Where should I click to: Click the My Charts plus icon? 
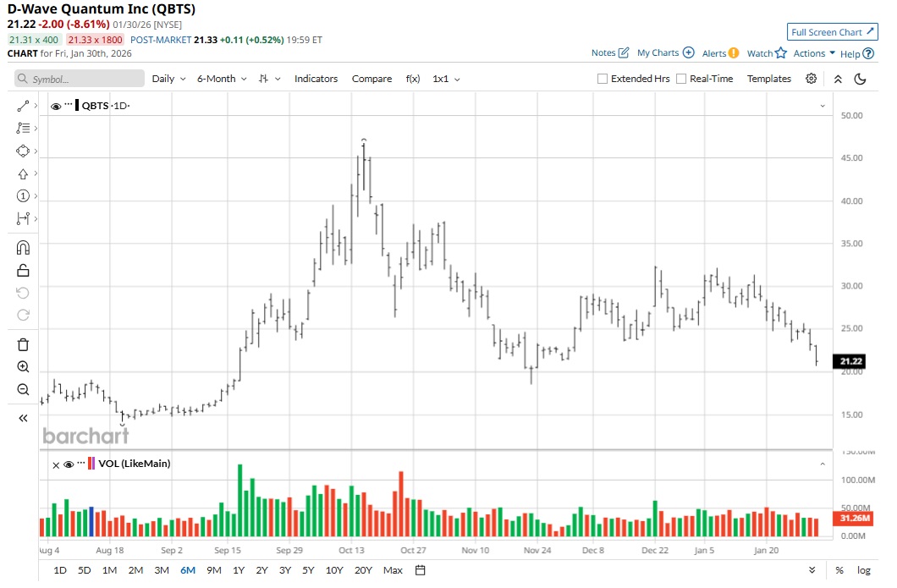tap(689, 52)
